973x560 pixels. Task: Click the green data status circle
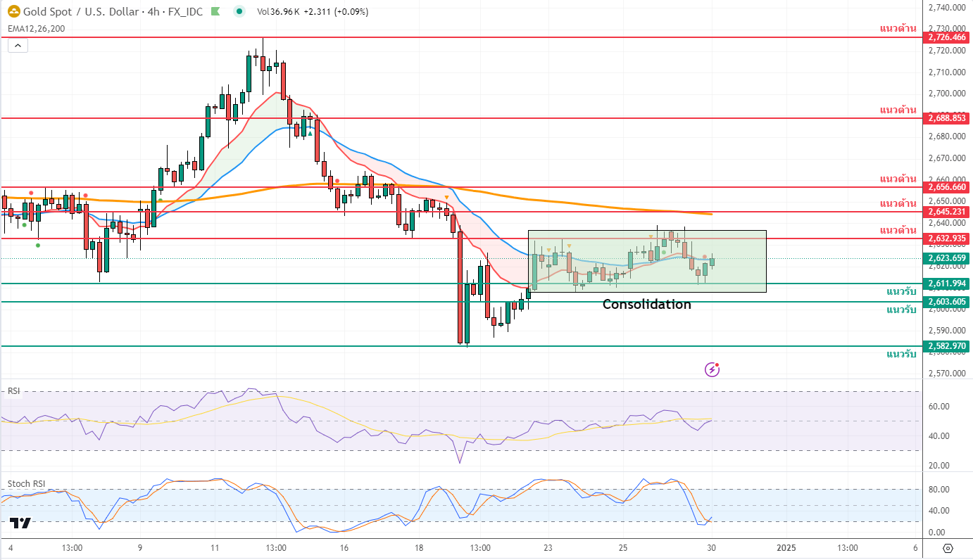pyautogui.click(x=239, y=11)
